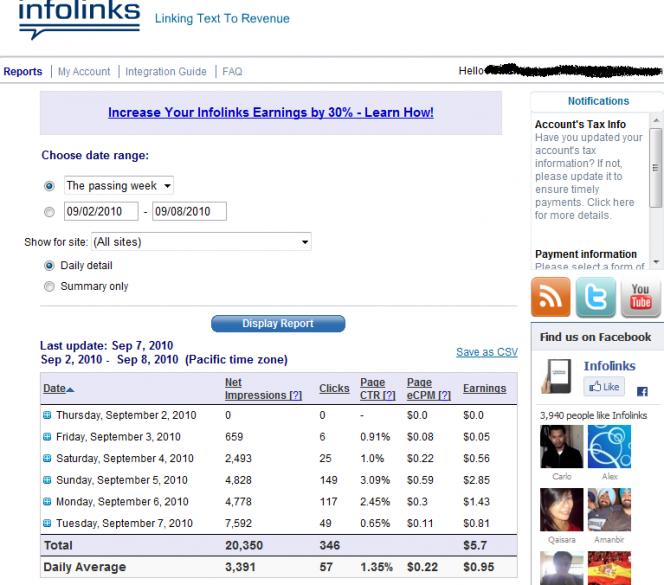Click the Infolinks logo

point(79,19)
